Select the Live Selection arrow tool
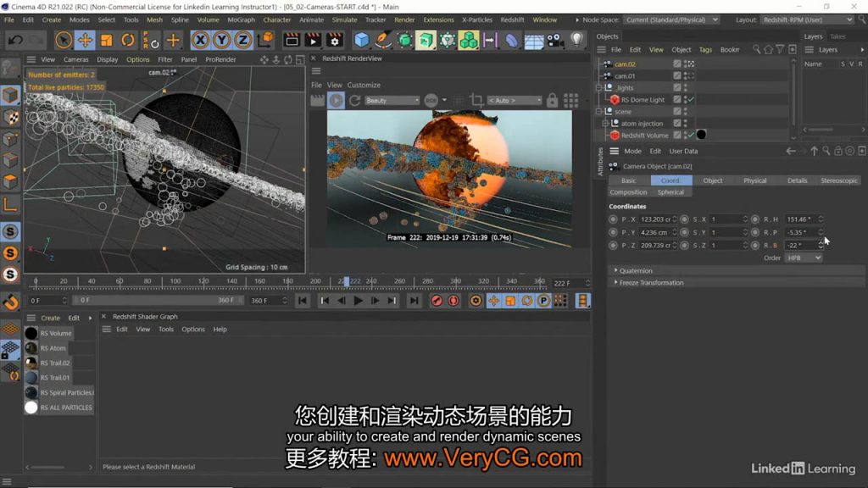Image resolution: width=868 pixels, height=488 pixels. tap(63, 40)
